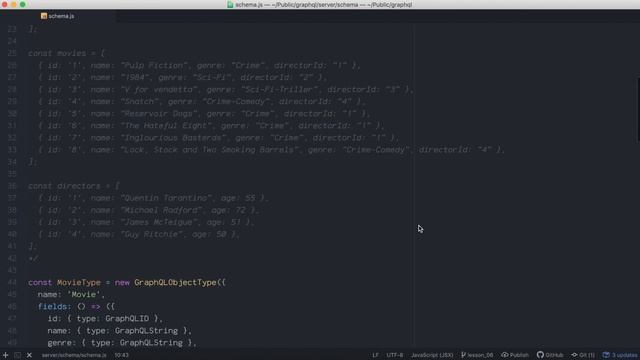Click cursor position 10:43 in status bar

[x=121, y=355]
